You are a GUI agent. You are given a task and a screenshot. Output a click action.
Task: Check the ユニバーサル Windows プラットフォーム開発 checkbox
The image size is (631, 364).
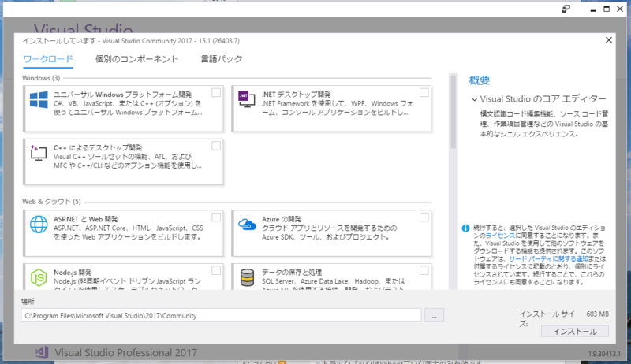pos(216,93)
